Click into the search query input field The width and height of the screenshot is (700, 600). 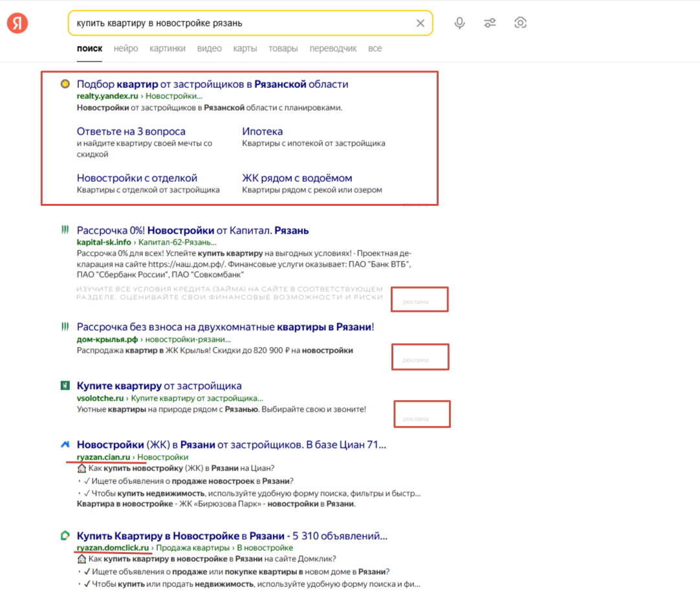pos(239,23)
